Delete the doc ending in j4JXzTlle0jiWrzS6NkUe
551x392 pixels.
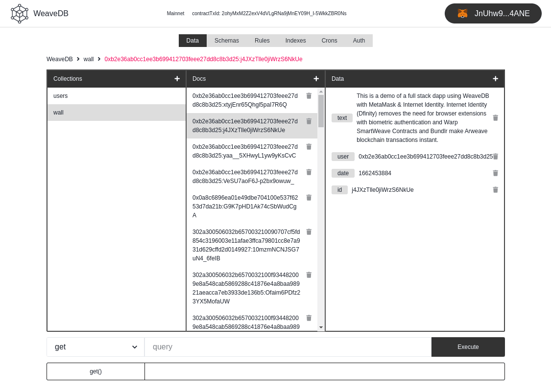pos(309,121)
